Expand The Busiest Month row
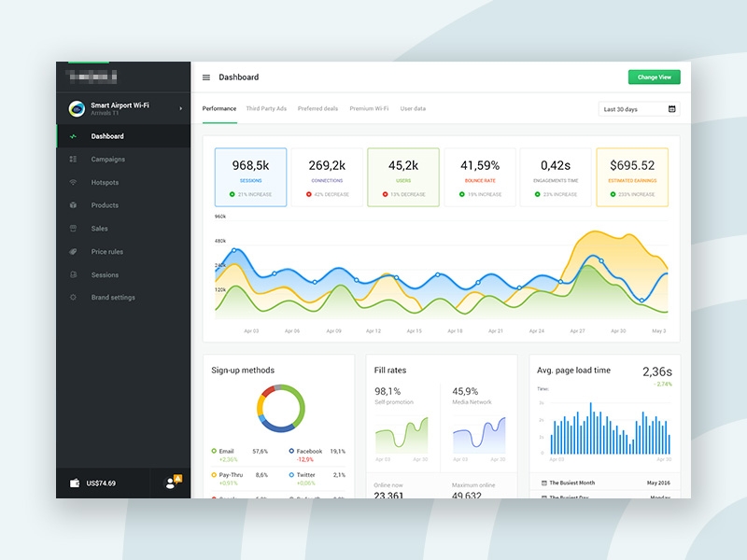The width and height of the screenshot is (747, 560). [605, 483]
